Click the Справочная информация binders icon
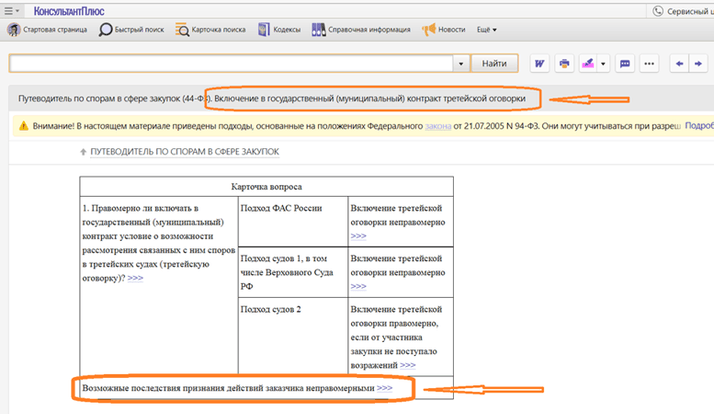 tap(318, 30)
